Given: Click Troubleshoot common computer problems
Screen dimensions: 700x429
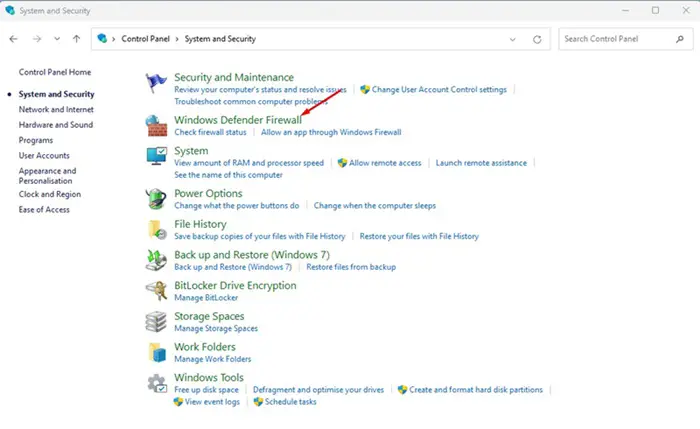Looking at the screenshot, I should point(251,101).
